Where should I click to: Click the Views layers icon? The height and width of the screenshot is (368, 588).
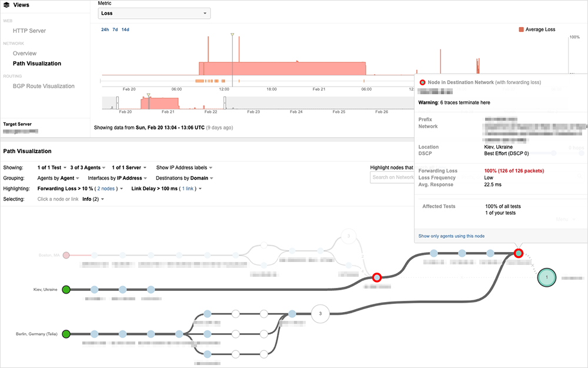(x=6, y=5)
